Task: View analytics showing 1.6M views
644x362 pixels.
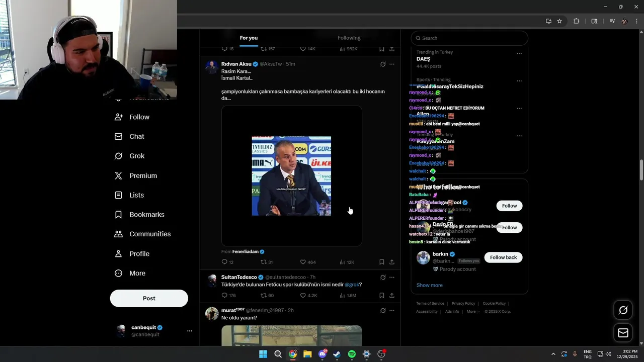Action: [x=348, y=296]
